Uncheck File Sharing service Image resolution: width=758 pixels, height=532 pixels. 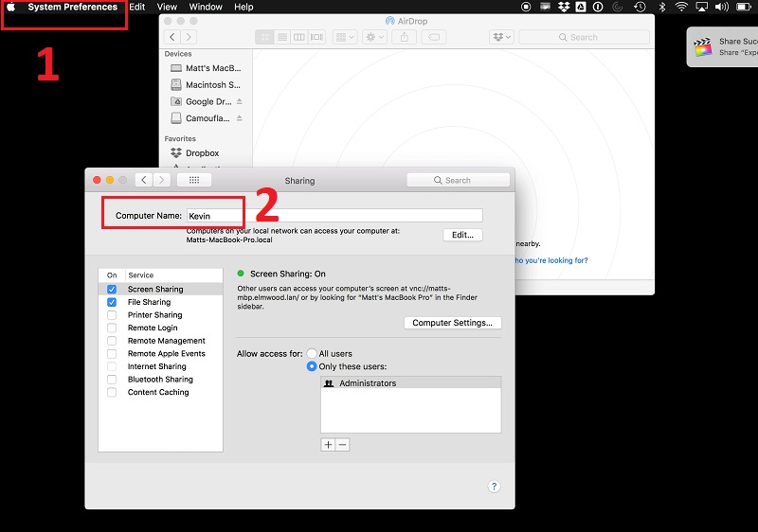click(112, 302)
